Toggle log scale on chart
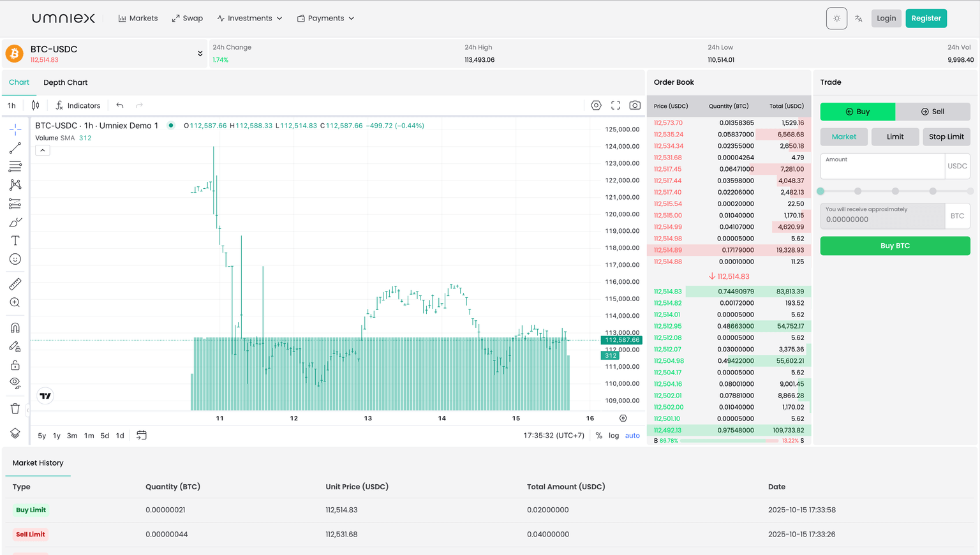This screenshot has width=980, height=555. (x=614, y=436)
